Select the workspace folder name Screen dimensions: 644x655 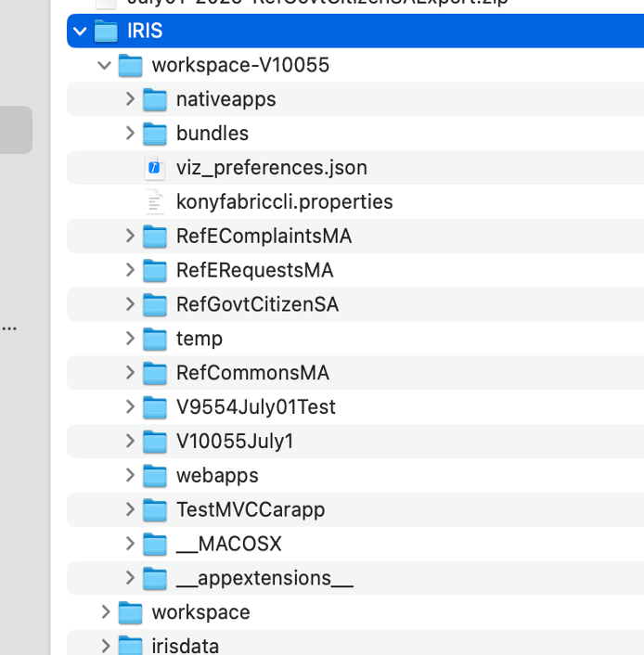click(x=201, y=613)
